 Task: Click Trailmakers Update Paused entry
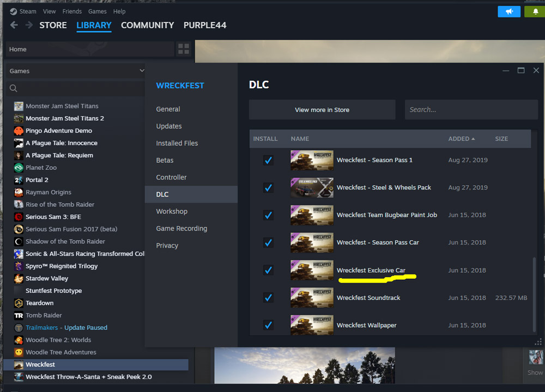[x=66, y=327]
